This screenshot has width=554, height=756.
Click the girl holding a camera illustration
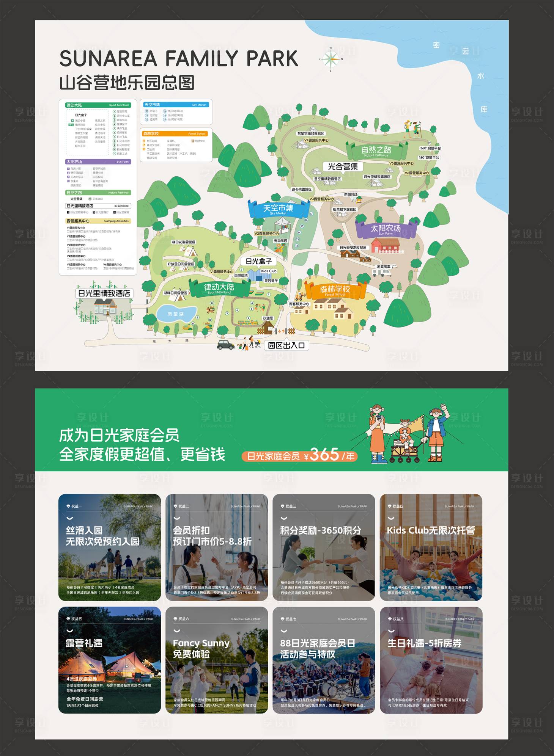tap(378, 434)
